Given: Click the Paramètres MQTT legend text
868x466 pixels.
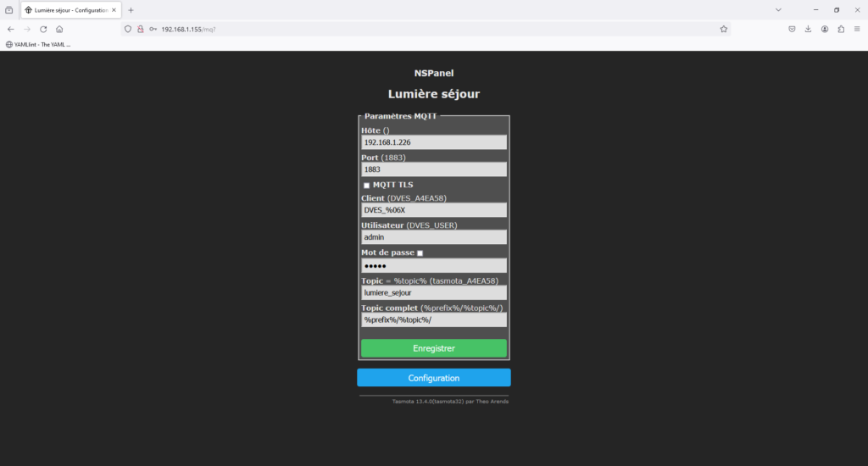Looking at the screenshot, I should click(x=400, y=116).
